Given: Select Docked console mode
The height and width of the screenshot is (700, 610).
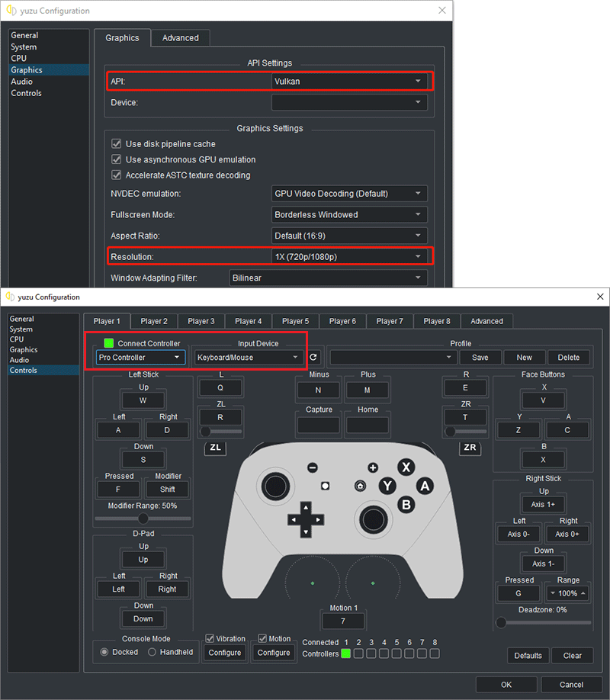Looking at the screenshot, I should tap(104, 652).
